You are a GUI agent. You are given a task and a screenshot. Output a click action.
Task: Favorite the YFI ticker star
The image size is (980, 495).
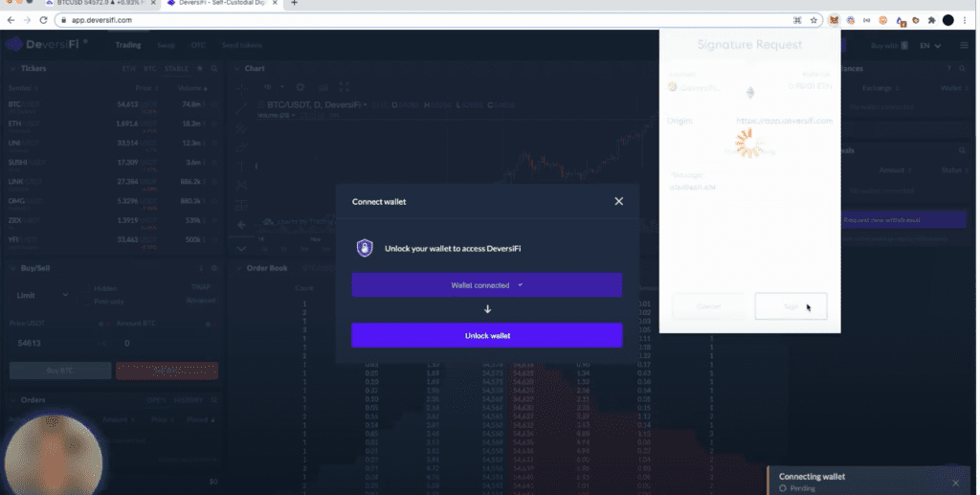[x=214, y=240]
